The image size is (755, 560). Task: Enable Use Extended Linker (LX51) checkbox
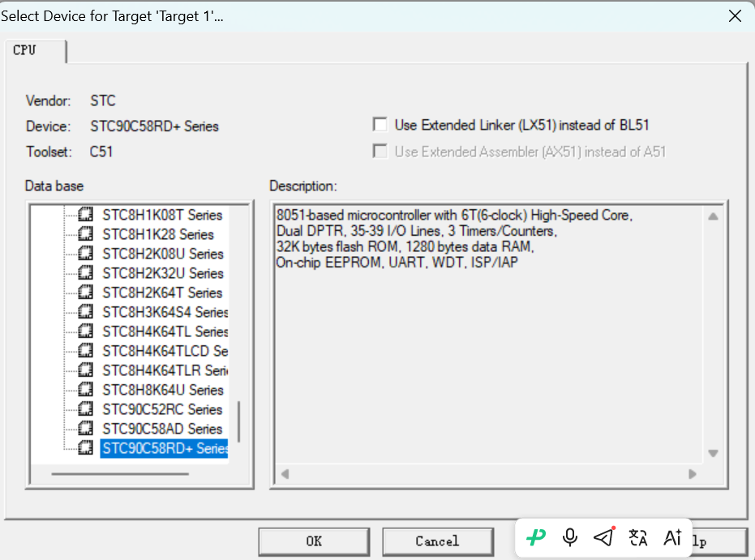[x=380, y=125]
